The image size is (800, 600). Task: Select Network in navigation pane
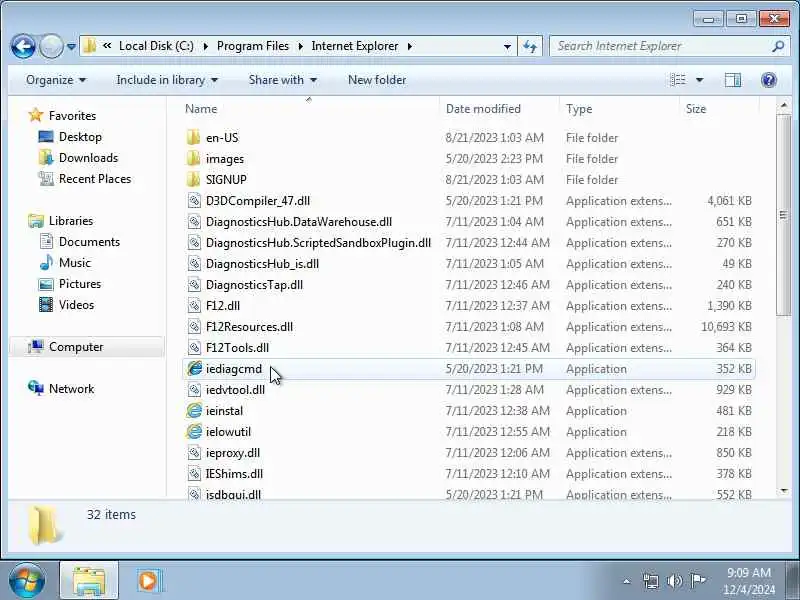(x=71, y=388)
